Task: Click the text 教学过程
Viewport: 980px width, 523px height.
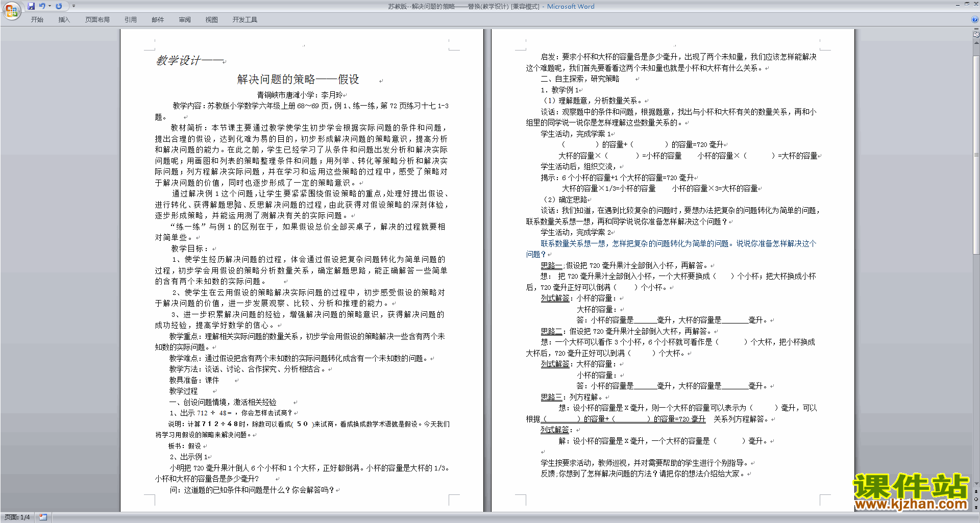Action: 183,391
